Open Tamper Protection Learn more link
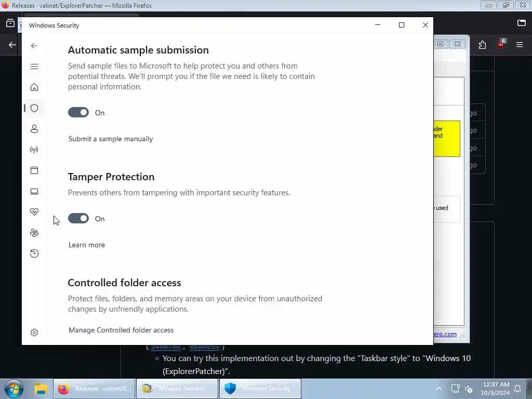Image resolution: width=532 pixels, height=399 pixels. [87, 245]
